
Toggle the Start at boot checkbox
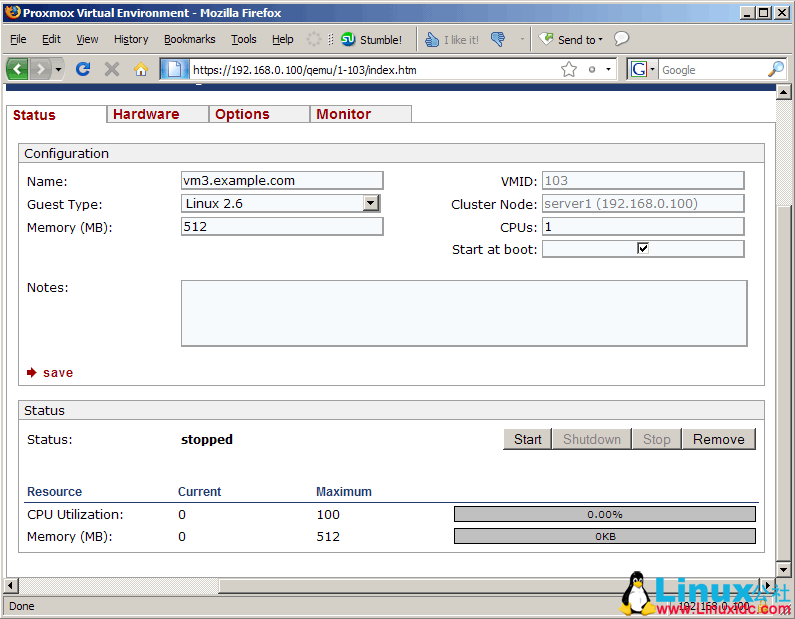[x=643, y=248]
